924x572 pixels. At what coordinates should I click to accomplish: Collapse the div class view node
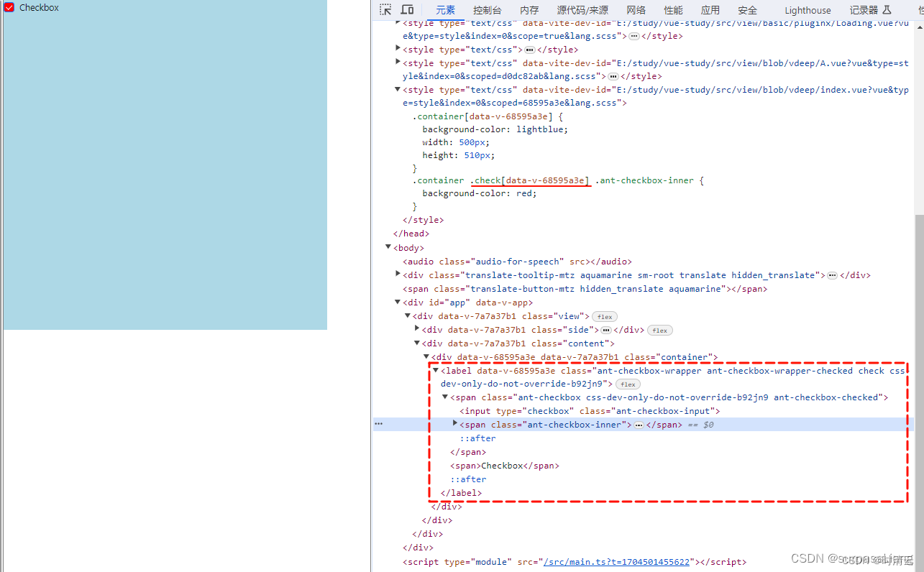tap(408, 315)
